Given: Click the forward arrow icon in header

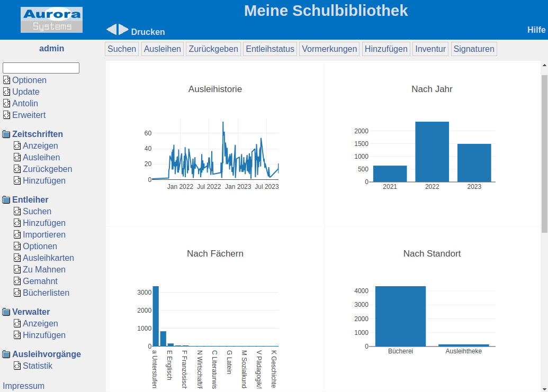Looking at the screenshot, I should (x=123, y=30).
